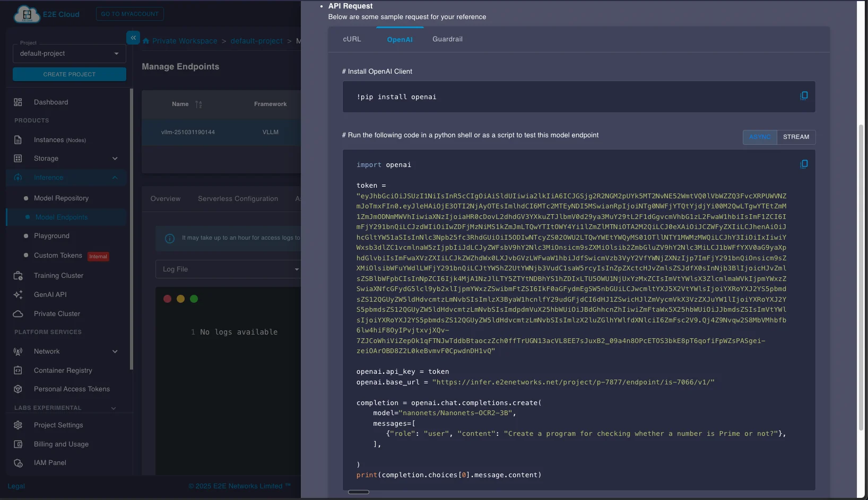The width and height of the screenshot is (868, 500).
Task: Click the Dashboard grid icon
Action: click(18, 102)
